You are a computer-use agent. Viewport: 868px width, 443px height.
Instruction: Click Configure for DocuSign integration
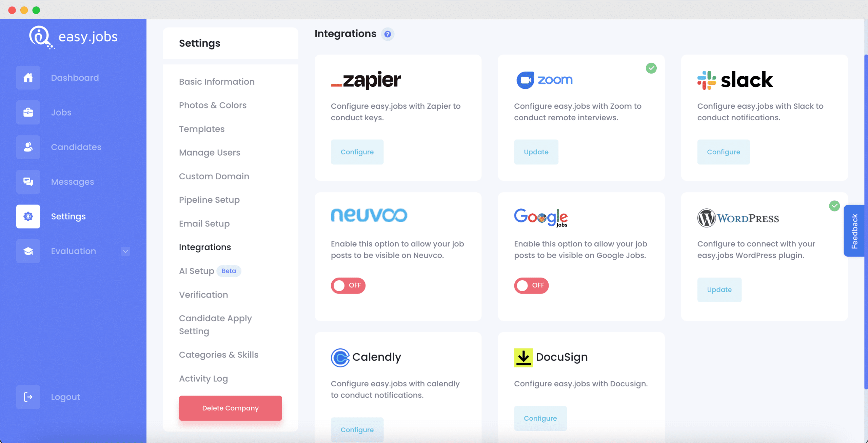pos(540,418)
